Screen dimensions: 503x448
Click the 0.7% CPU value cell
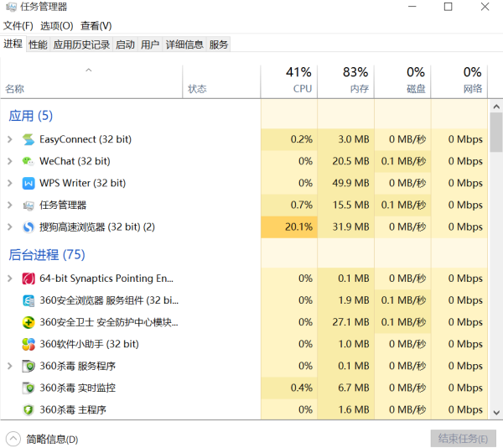(x=289, y=205)
